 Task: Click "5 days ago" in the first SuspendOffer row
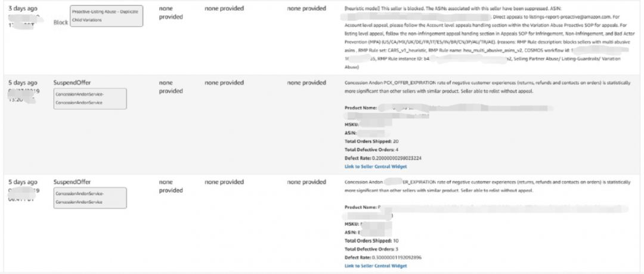[x=23, y=82]
